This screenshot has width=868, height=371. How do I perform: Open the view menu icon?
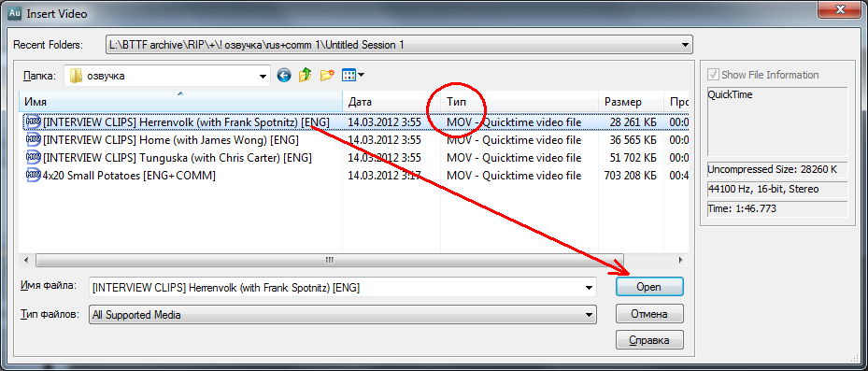(349, 76)
